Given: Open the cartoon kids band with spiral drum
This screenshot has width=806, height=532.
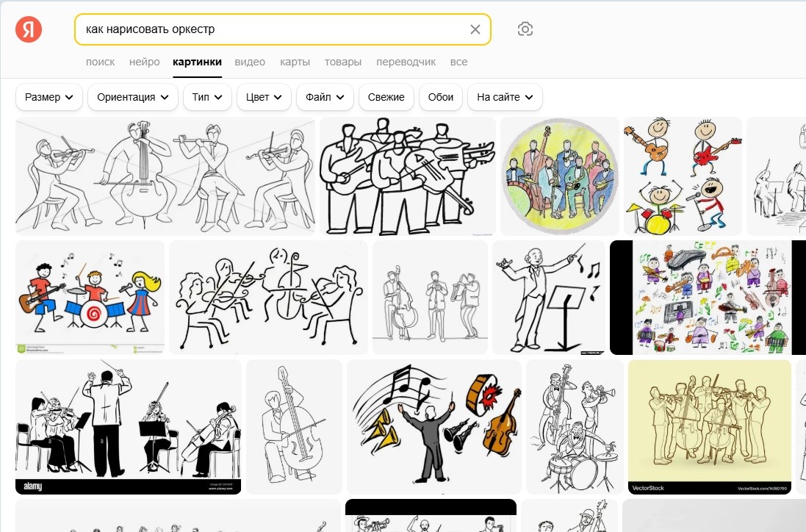Looking at the screenshot, I should pos(90,298).
